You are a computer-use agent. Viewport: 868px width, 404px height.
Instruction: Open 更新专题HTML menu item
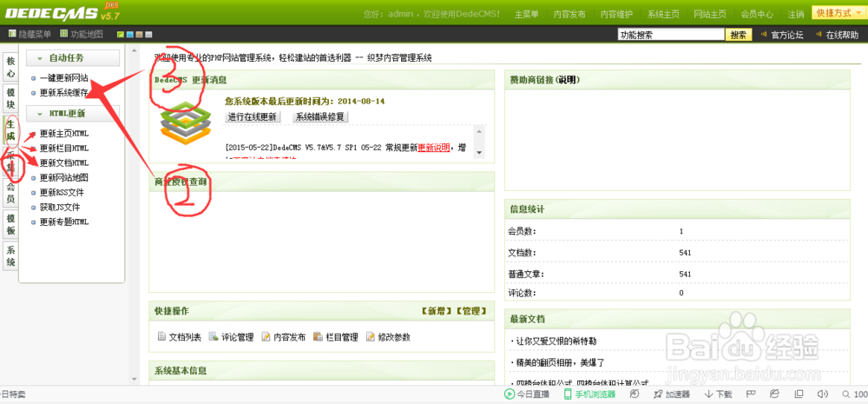tap(63, 222)
